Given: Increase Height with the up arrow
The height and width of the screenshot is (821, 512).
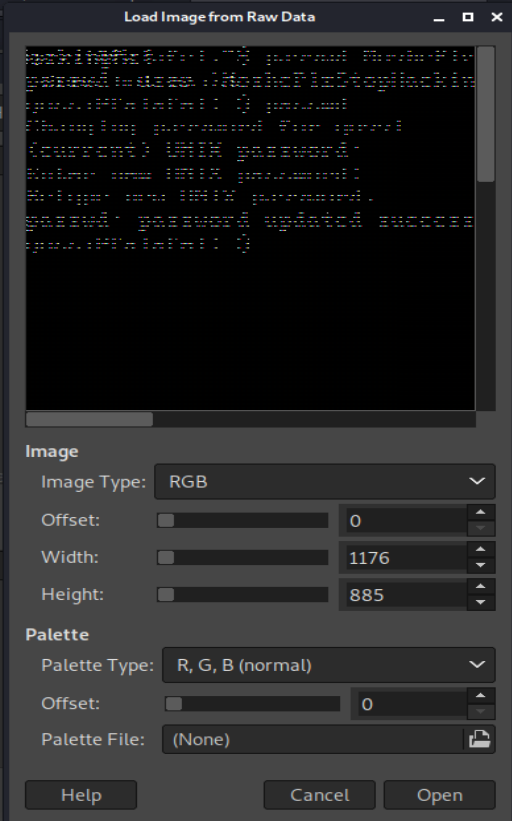Looking at the screenshot, I should pos(481,587).
